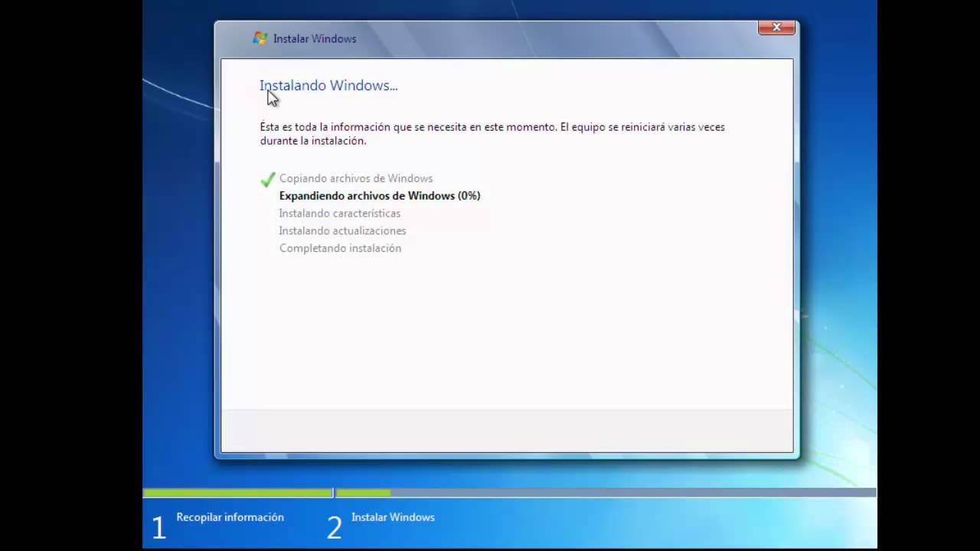
Task: Click 'Instalando características' step
Action: [x=340, y=214]
